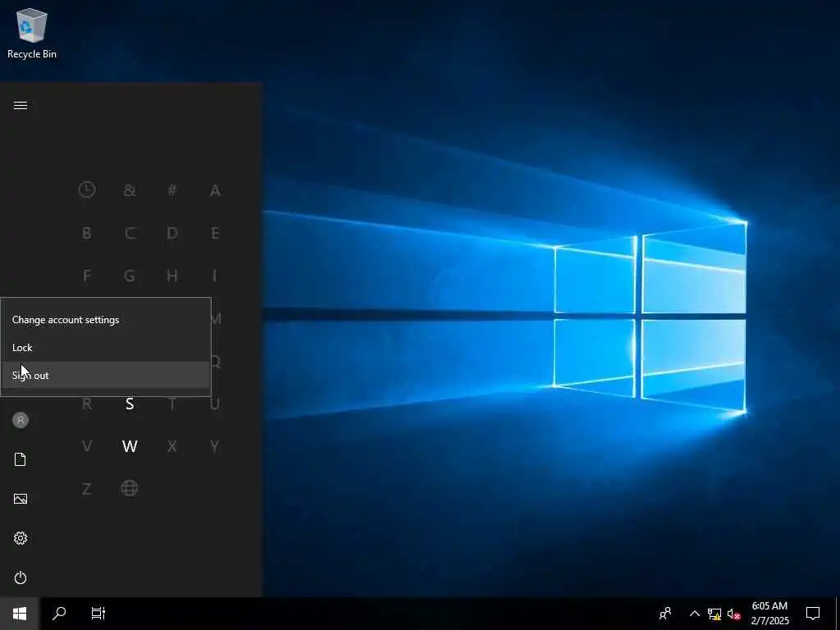The image size is (840, 630).
Task: Click the dimmed letter X tile
Action: pos(172,446)
